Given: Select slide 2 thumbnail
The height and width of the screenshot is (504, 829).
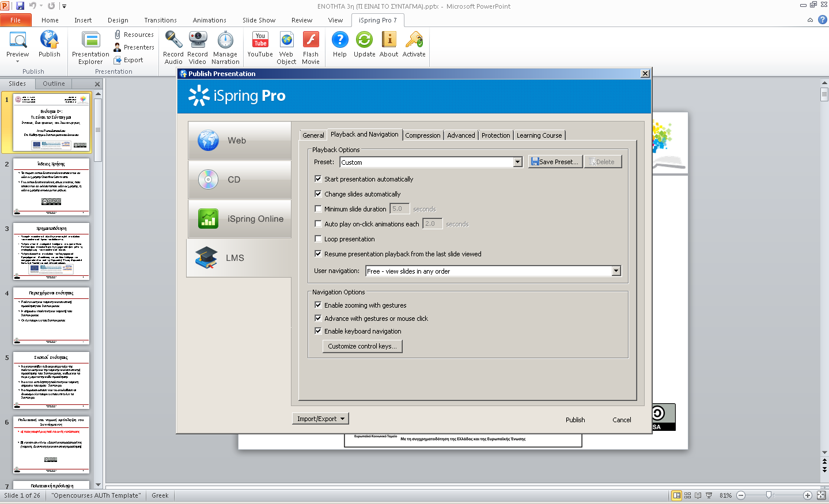Looking at the screenshot, I should [x=51, y=187].
